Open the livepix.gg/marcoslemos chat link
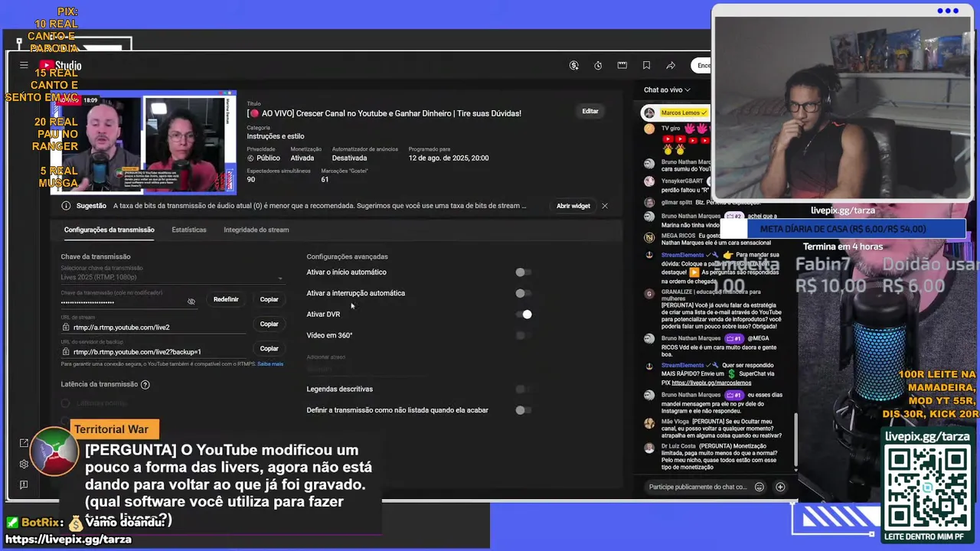The image size is (980, 551). click(711, 383)
